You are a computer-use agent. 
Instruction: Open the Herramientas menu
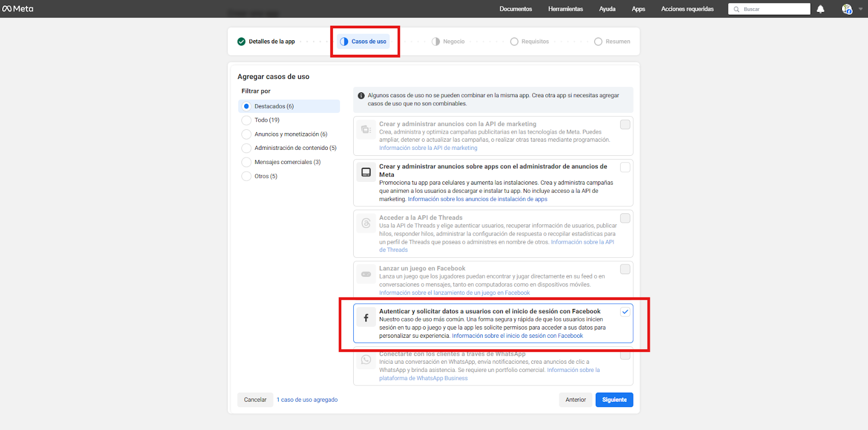pos(565,9)
